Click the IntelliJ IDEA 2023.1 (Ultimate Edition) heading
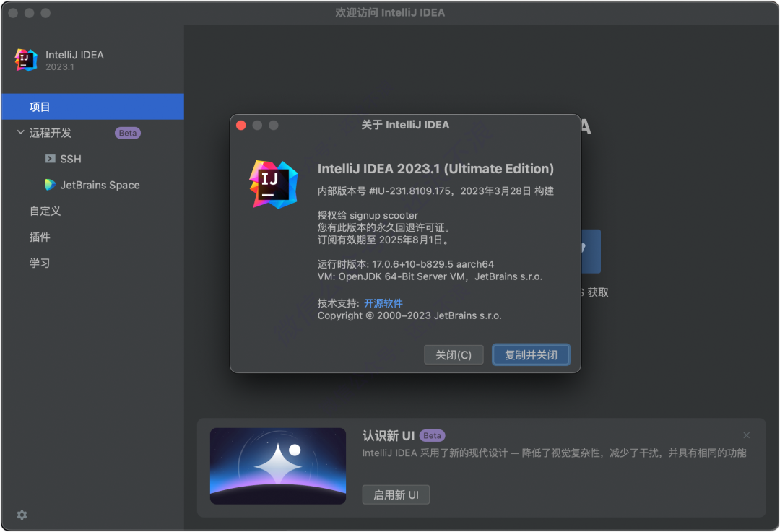Image resolution: width=780 pixels, height=532 pixels. [x=435, y=168]
